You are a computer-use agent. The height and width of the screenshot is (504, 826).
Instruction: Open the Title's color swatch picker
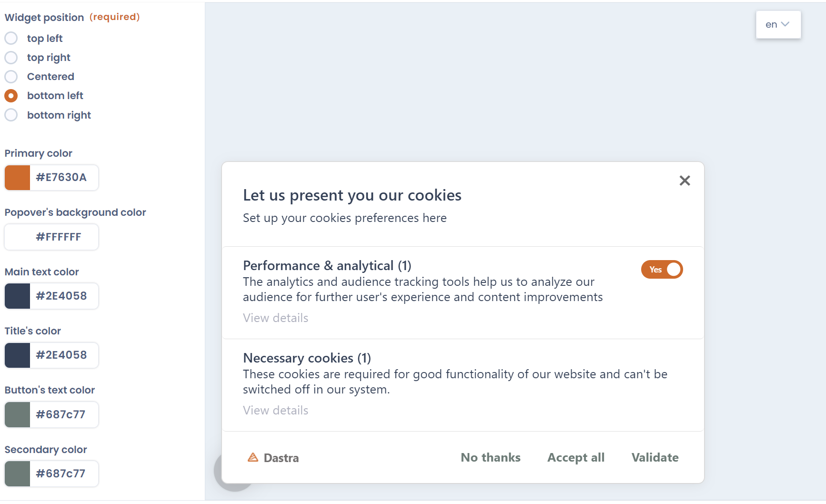[x=17, y=355]
